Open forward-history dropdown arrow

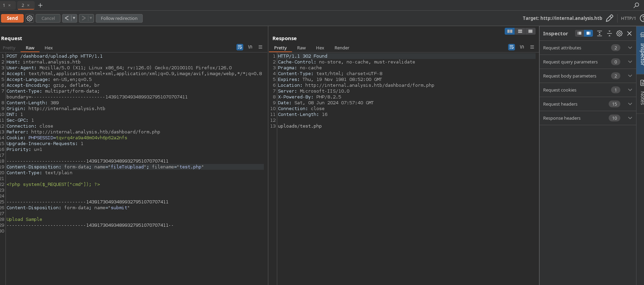pyautogui.click(x=91, y=18)
